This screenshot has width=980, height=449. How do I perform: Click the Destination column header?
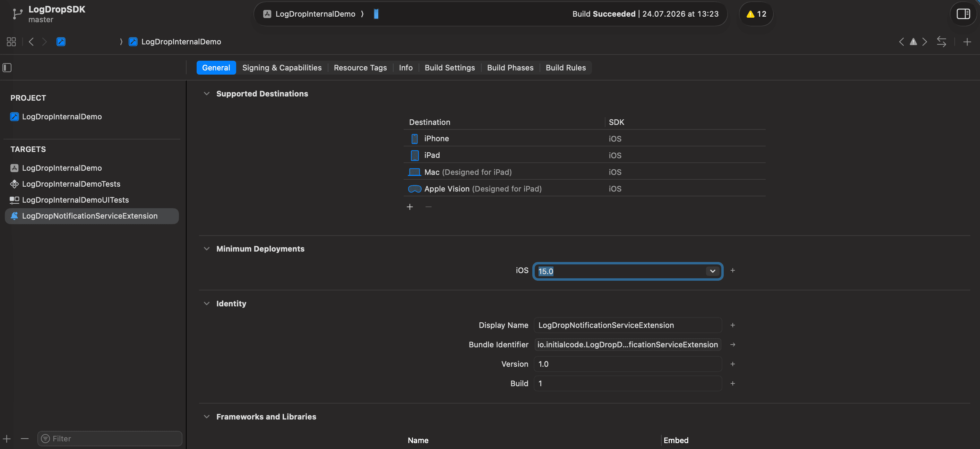430,122
